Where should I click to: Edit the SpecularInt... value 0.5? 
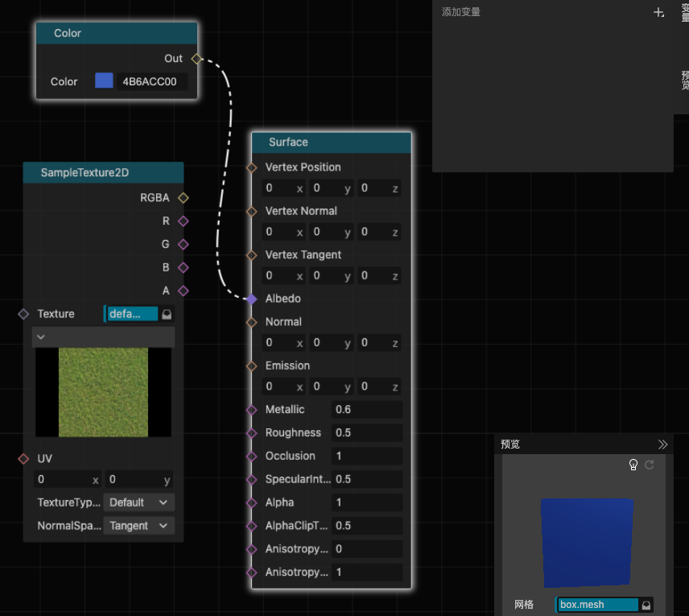click(367, 479)
